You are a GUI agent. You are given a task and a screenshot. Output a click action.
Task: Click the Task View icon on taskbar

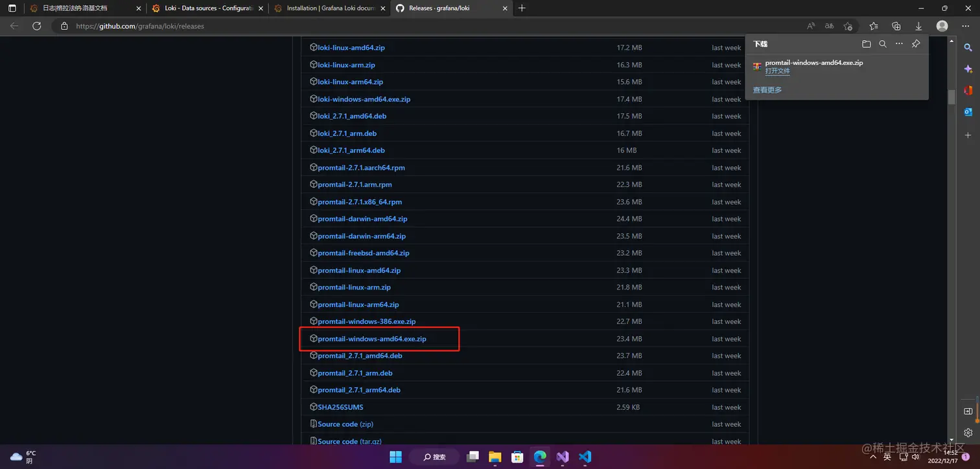(x=472, y=457)
